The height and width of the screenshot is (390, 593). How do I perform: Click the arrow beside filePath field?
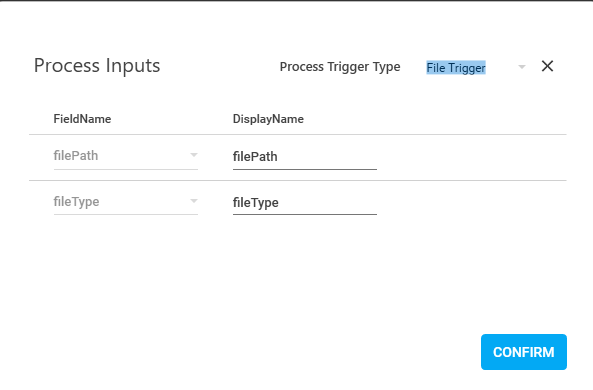point(194,155)
